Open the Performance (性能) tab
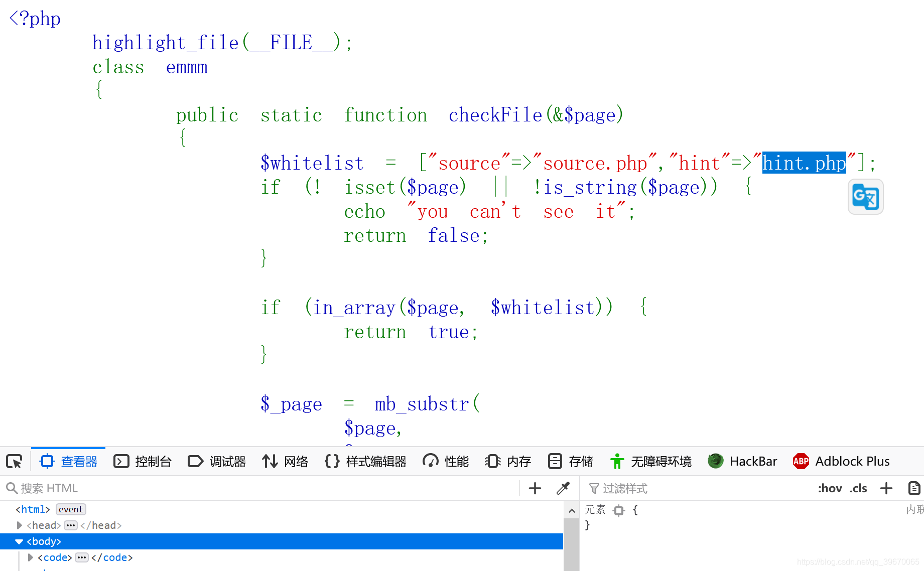The height and width of the screenshot is (571, 924). coord(445,461)
